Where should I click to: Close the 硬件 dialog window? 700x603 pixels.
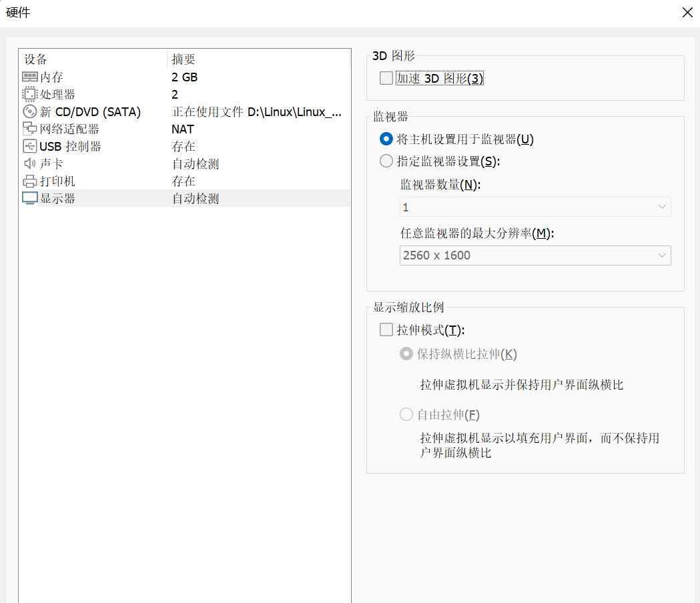687,13
